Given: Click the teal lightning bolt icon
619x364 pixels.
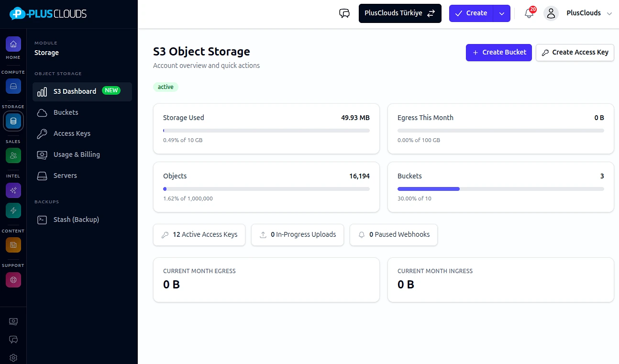Looking at the screenshot, I should click(x=13, y=210).
